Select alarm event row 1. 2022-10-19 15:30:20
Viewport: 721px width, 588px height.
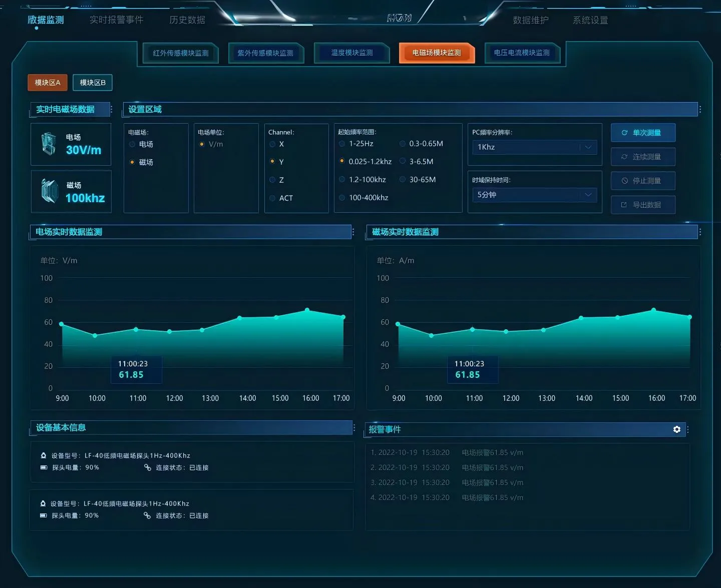[x=447, y=452]
